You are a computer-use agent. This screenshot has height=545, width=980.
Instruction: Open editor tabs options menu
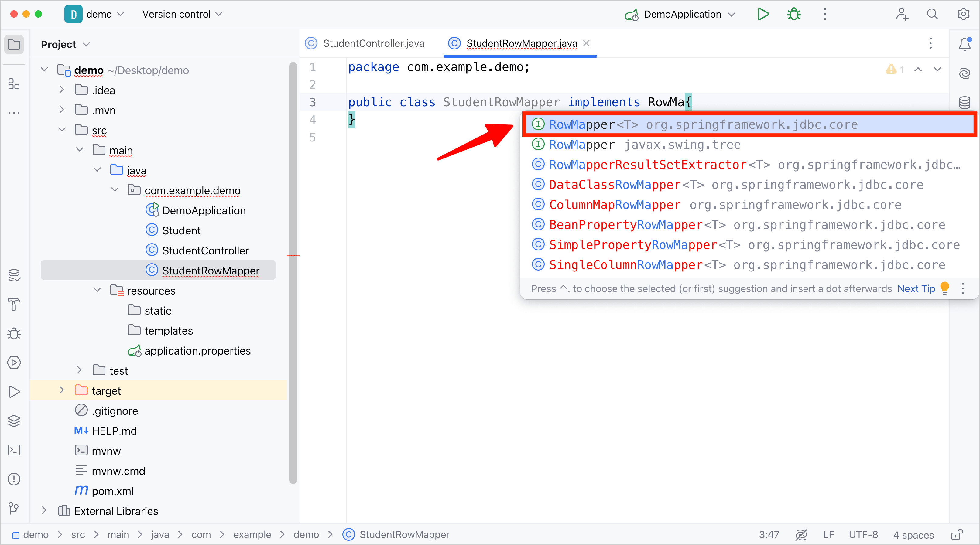(931, 43)
